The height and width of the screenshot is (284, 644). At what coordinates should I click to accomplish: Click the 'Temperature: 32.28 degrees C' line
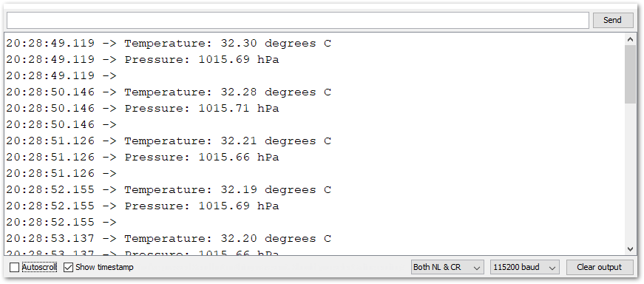pyautogui.click(x=169, y=92)
